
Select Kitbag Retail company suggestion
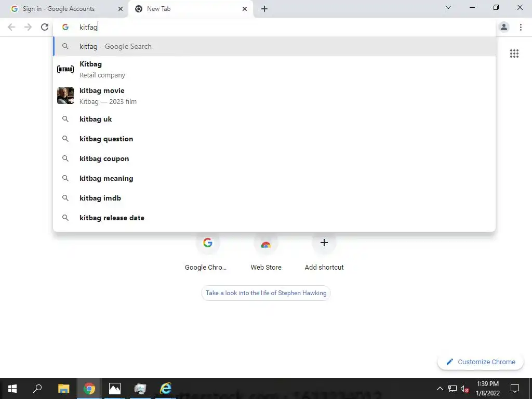[x=274, y=70]
